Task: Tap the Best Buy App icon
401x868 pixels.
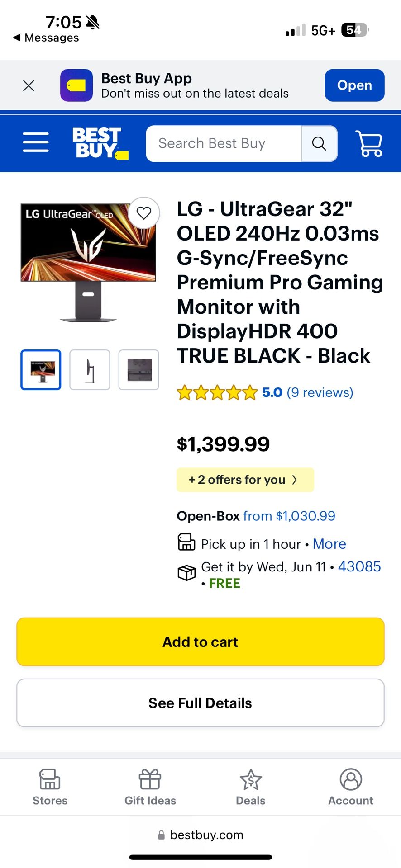Action: [76, 85]
